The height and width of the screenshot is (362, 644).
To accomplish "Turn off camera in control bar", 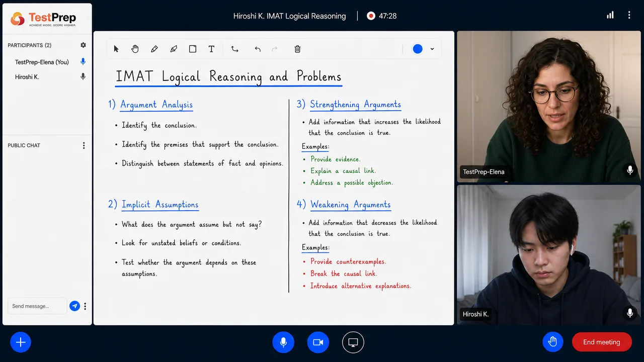I will (x=318, y=342).
